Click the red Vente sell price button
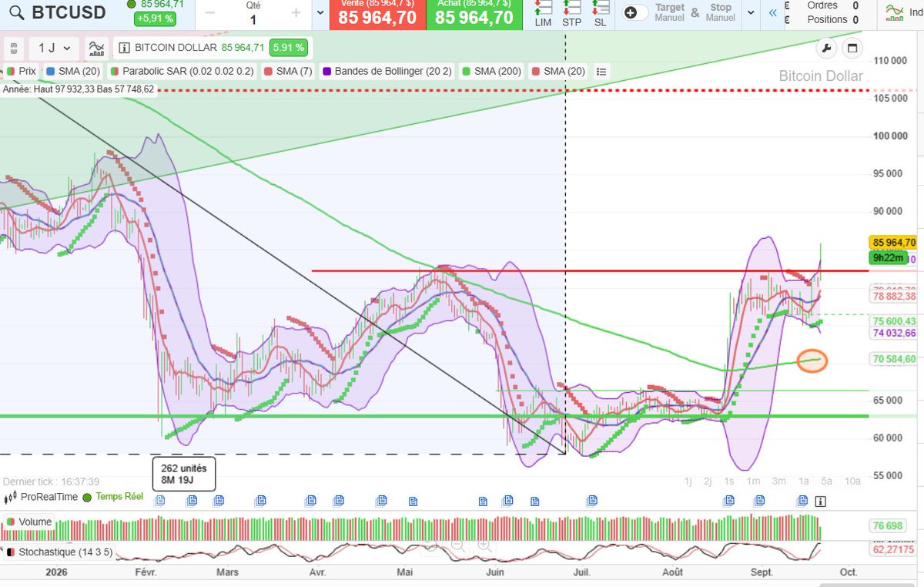Screen dimensions: 924x587 (377, 14)
